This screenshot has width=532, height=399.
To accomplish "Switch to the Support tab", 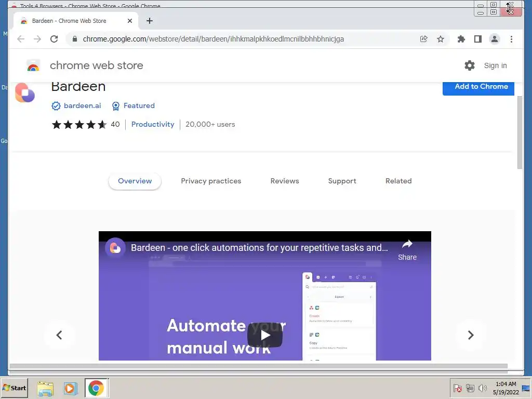I will click(342, 181).
